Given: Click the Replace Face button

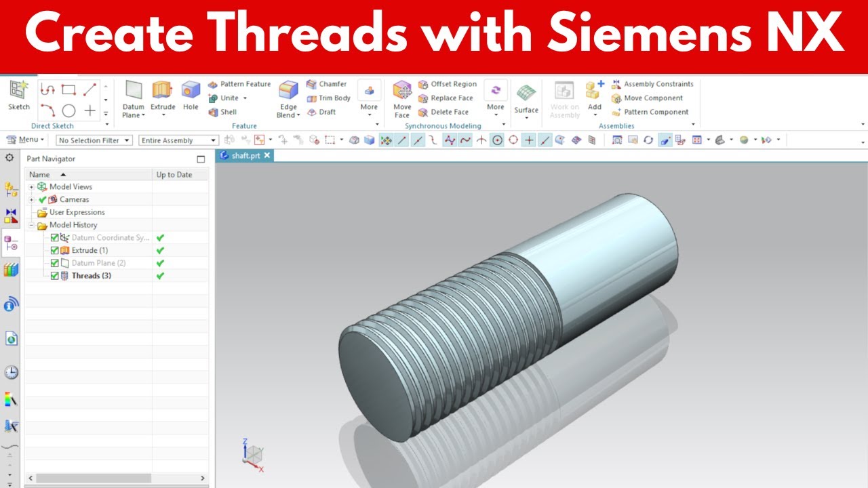Looking at the screenshot, I should pyautogui.click(x=446, y=98).
